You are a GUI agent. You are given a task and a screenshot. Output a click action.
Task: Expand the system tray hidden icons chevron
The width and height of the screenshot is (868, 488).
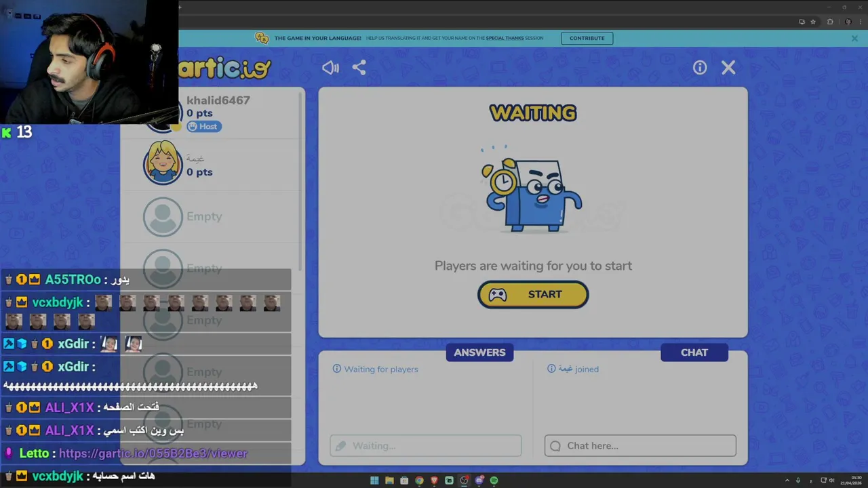point(787,481)
